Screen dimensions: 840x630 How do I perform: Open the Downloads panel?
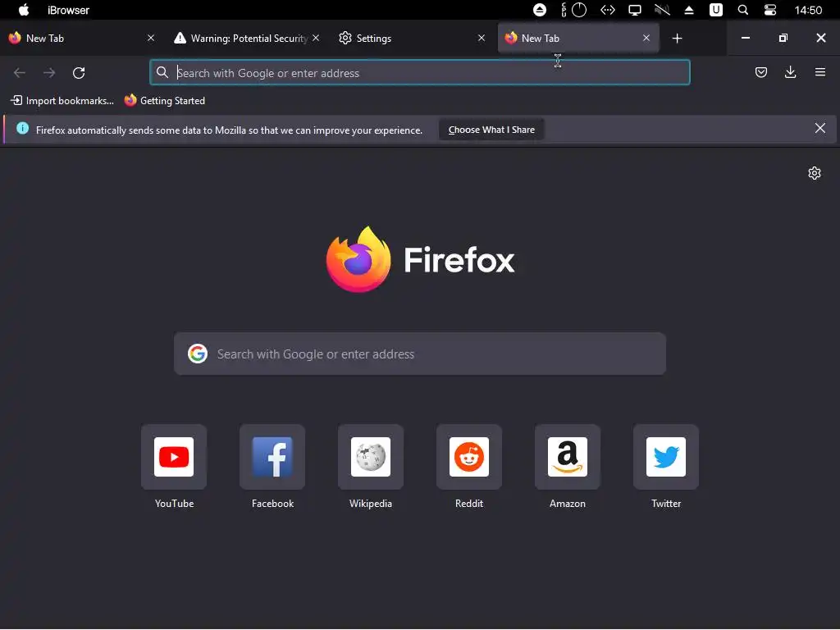pos(790,72)
